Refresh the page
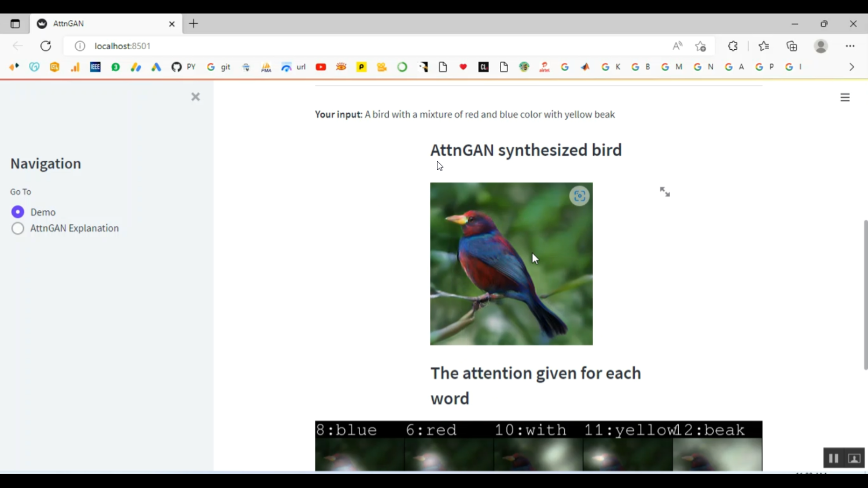Viewport: 868px width, 488px height. 46,46
